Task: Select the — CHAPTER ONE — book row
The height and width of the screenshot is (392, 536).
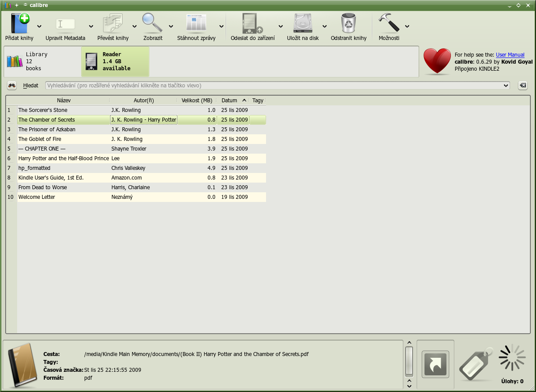Action: coord(136,149)
